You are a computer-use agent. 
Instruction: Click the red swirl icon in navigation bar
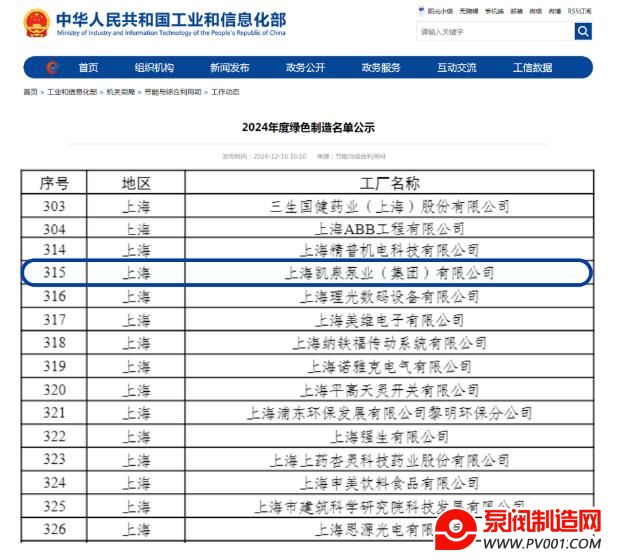(52, 67)
